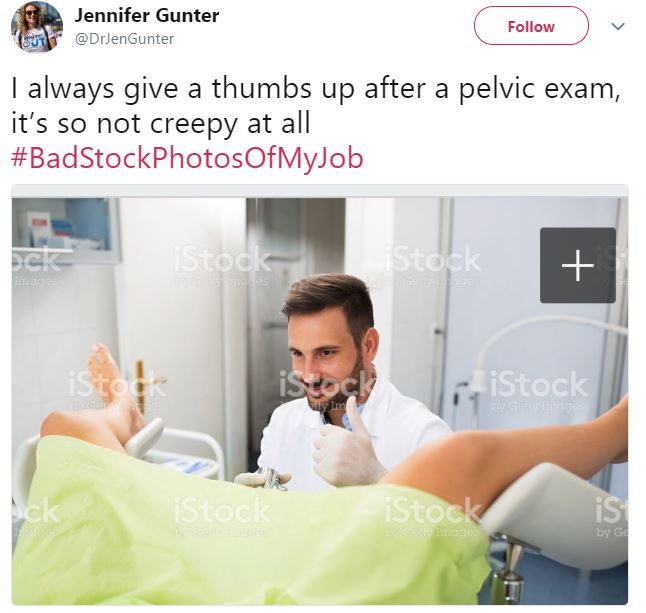Click the tweet text about pelvic exam
The image size is (646, 613).
(x=315, y=106)
